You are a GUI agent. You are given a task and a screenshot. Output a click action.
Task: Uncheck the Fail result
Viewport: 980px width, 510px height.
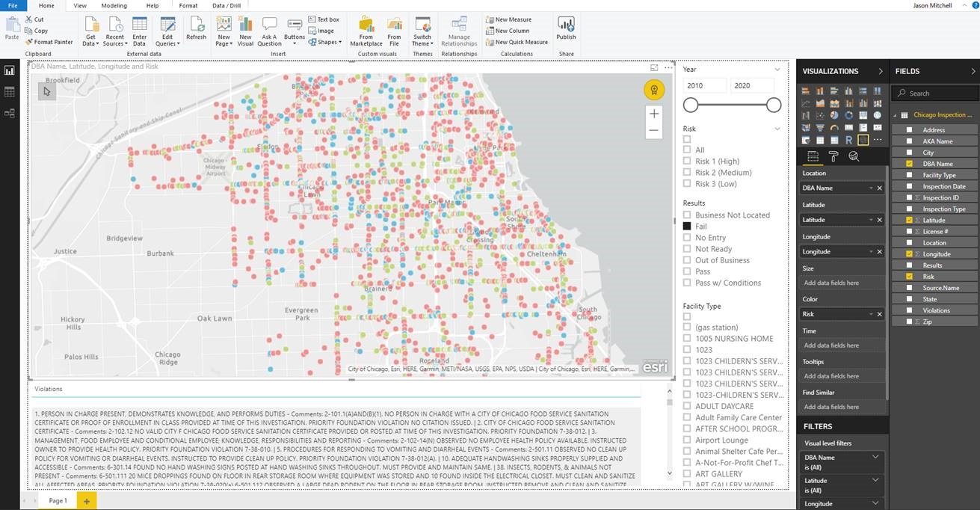[x=687, y=226]
